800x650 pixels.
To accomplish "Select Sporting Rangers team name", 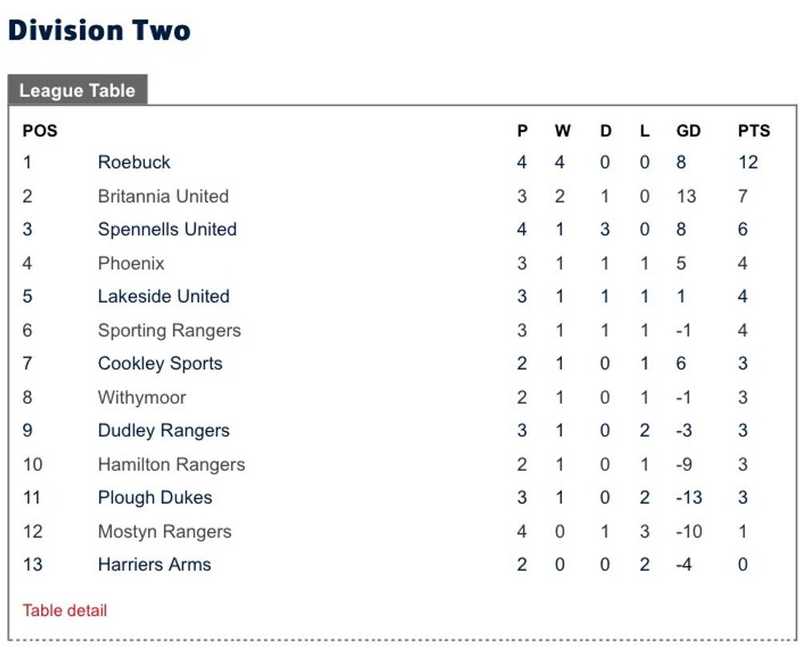I will pos(169,330).
